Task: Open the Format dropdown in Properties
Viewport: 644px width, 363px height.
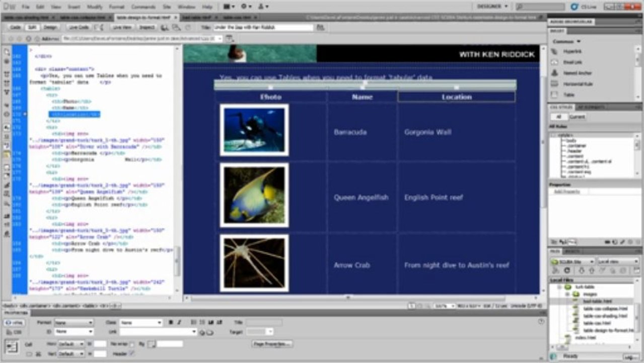Action: click(74, 323)
